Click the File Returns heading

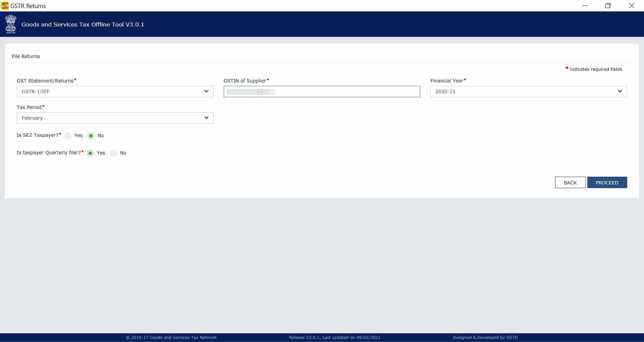tap(26, 56)
